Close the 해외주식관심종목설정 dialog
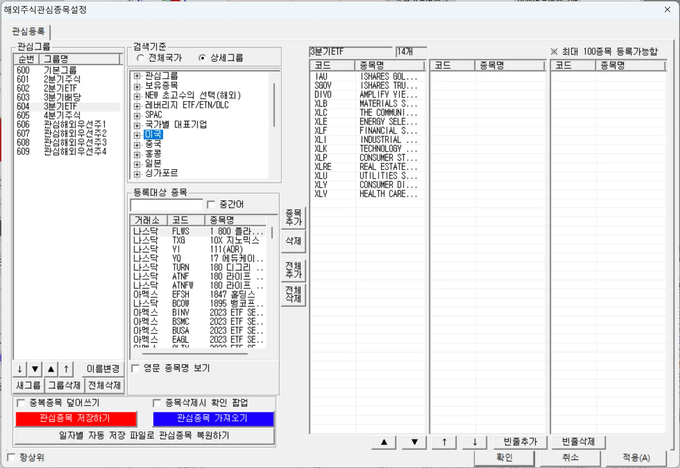The image size is (680, 468). click(x=667, y=10)
